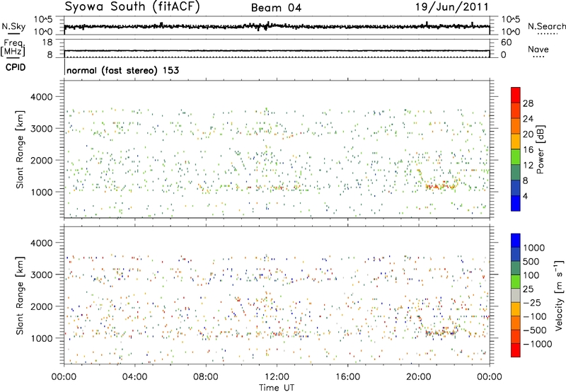This screenshot has width=566, height=392.
Task: Pick the light green segment of Power colorbar
Action: click(x=516, y=156)
